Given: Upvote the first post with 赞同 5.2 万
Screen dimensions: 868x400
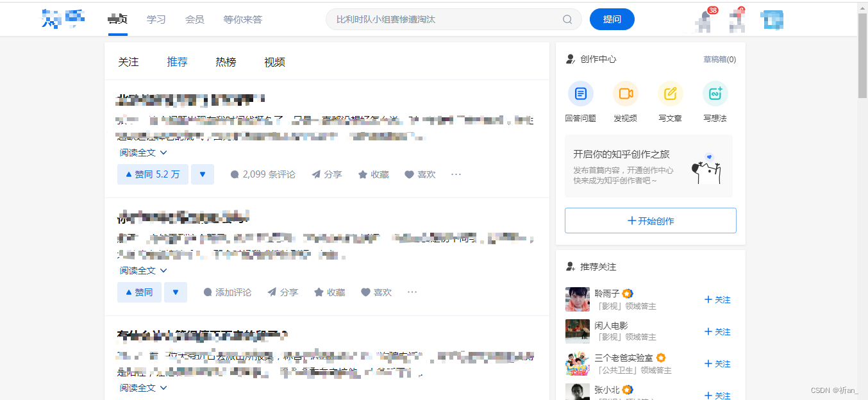Looking at the screenshot, I should coord(153,174).
